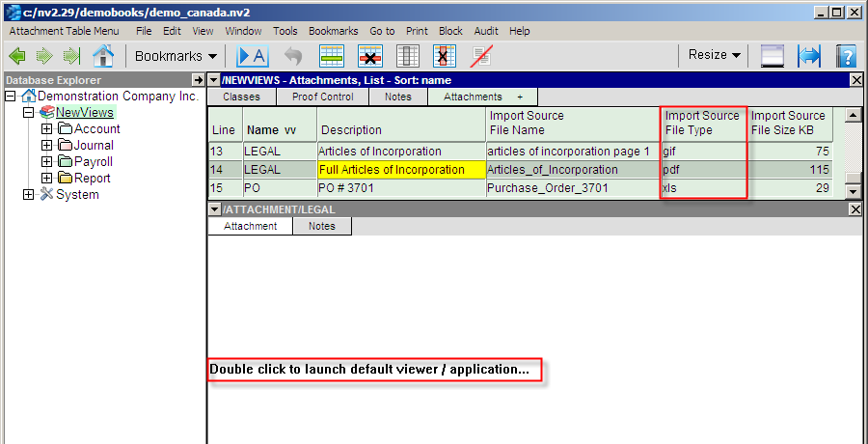868x444 pixels.
Task: Click the blue play-A toolbar icon
Action: pyautogui.click(x=253, y=56)
